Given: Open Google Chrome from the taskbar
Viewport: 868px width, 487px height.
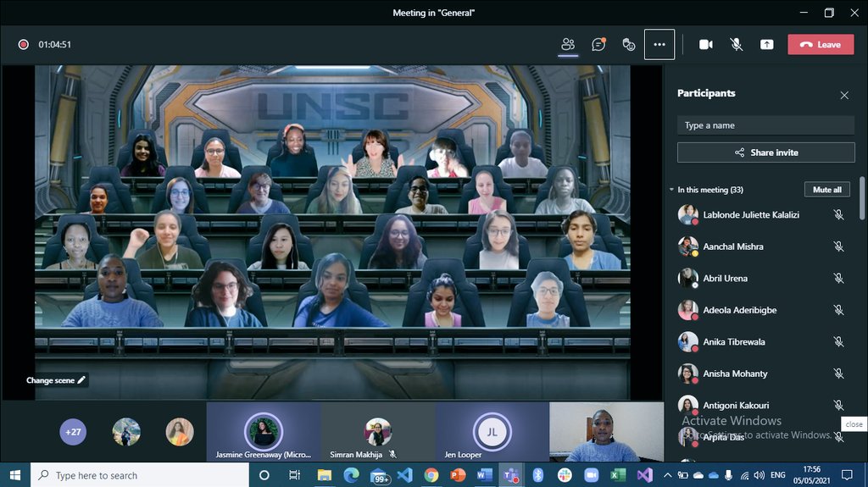Looking at the screenshot, I should (431, 475).
